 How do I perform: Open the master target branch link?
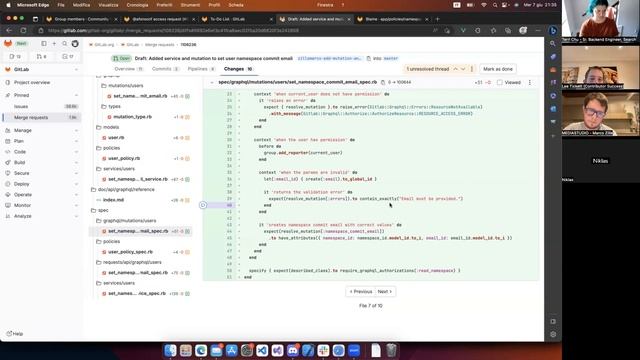[391, 58]
